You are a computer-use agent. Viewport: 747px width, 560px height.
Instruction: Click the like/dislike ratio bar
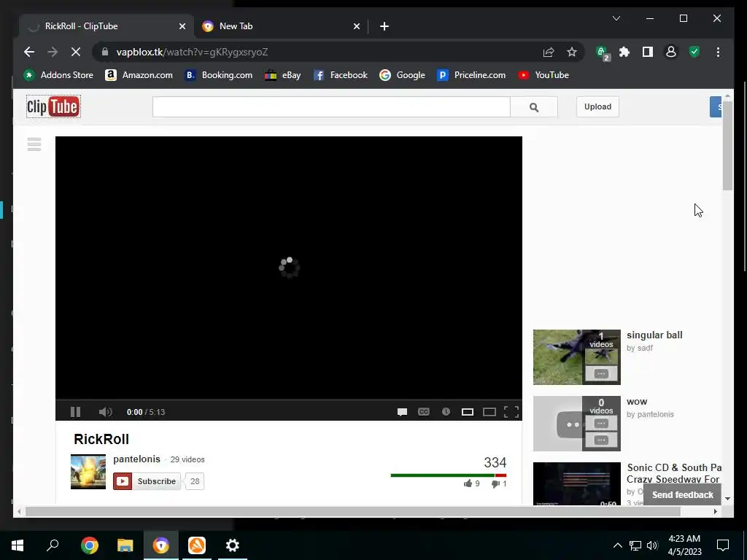coord(449,475)
